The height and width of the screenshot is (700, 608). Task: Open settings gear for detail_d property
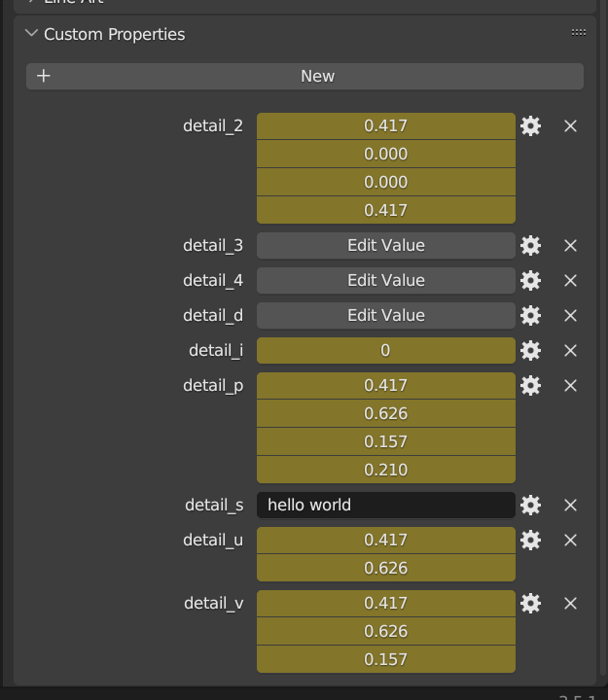tap(531, 316)
